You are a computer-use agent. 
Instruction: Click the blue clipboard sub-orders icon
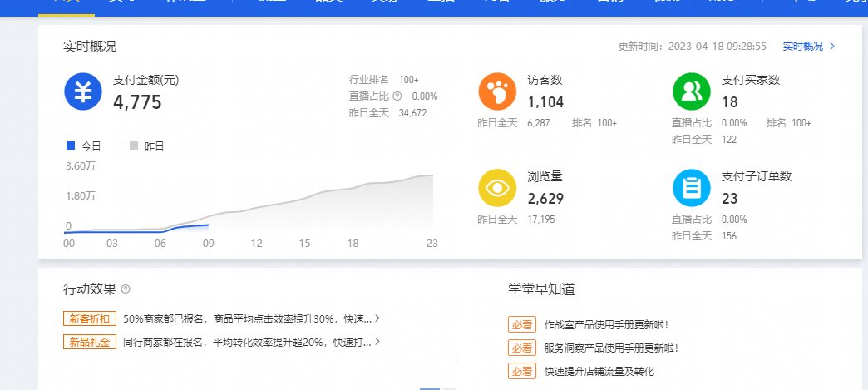pos(692,188)
